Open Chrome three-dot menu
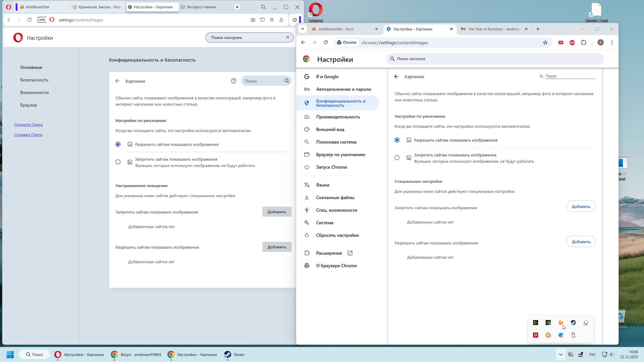Viewport: 644px width, 362px height. point(612,43)
